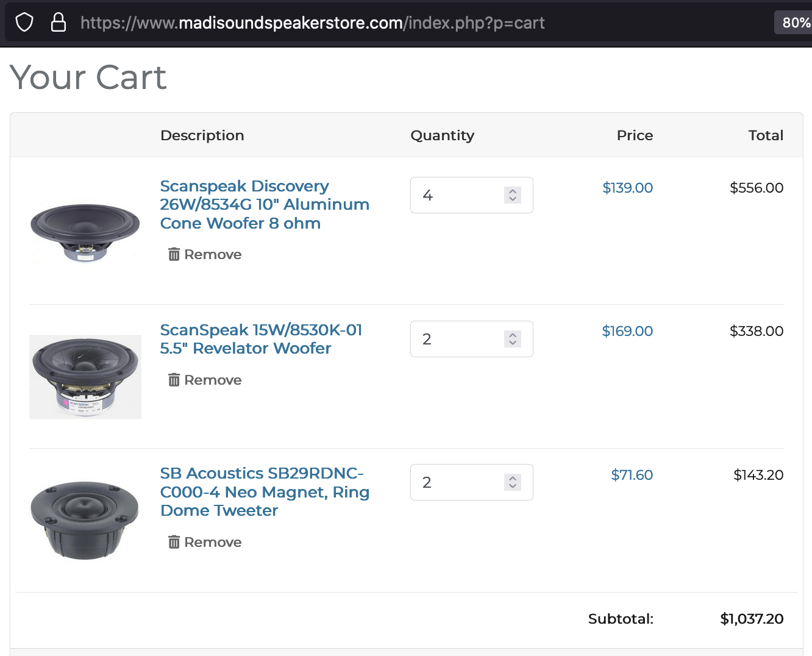Click the Revelator woofer thumbnail image

pos(85,377)
